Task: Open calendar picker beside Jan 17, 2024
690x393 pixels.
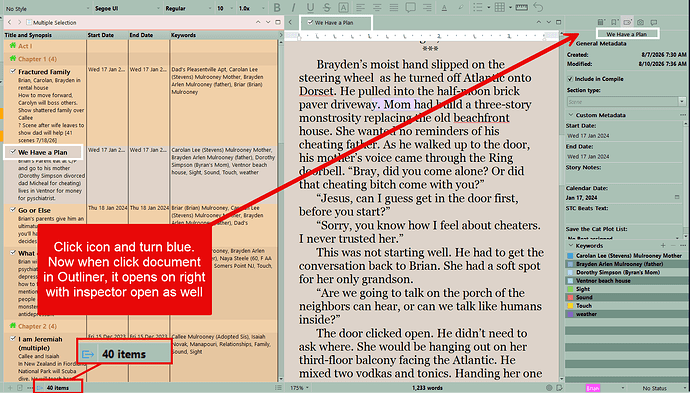Action: click(677, 197)
